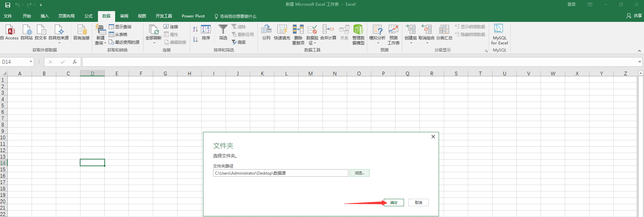Select column header M
Viewport: 644px width, 217px height.
(310, 73)
